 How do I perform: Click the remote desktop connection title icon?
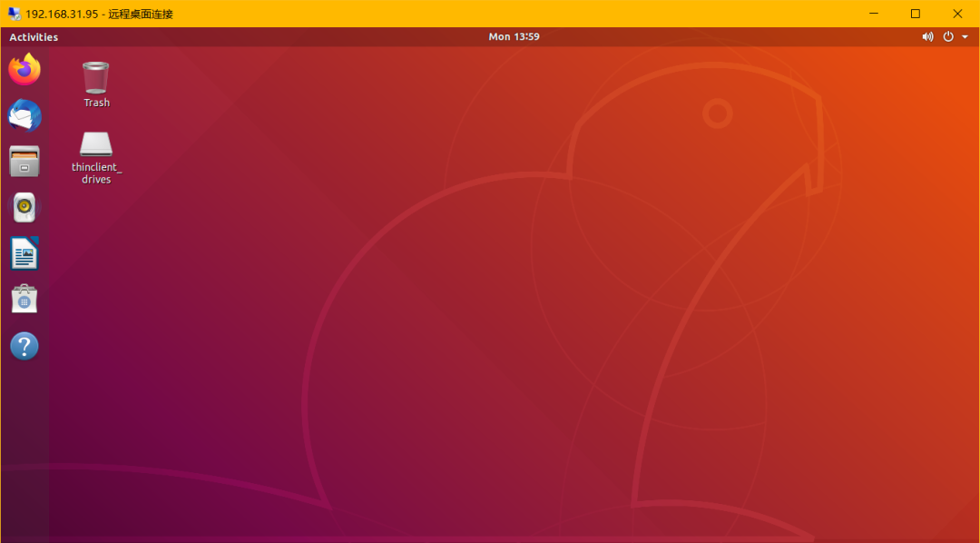click(x=14, y=13)
